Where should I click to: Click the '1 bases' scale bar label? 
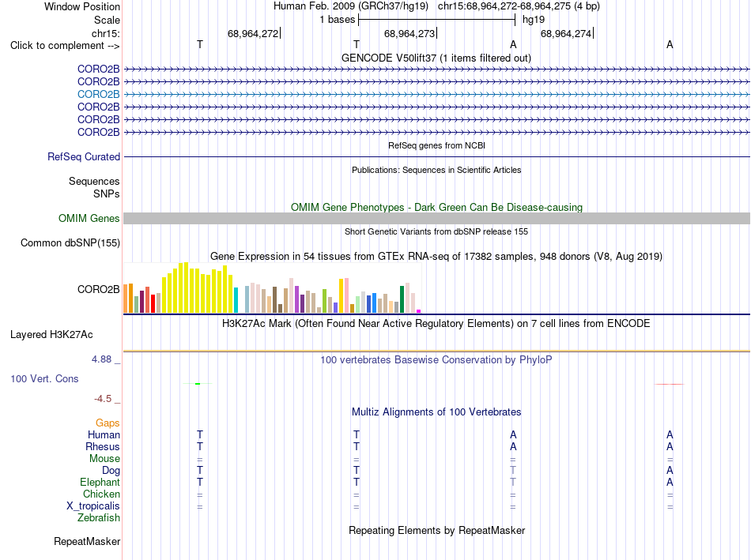pos(338,20)
